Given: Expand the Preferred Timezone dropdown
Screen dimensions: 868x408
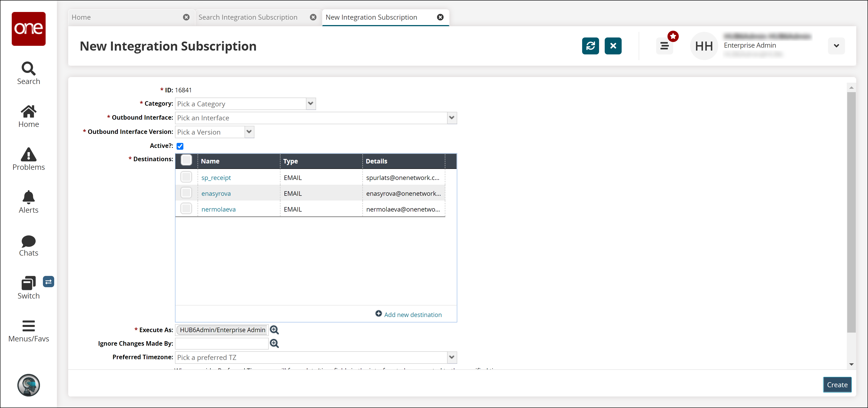Looking at the screenshot, I should pos(452,357).
